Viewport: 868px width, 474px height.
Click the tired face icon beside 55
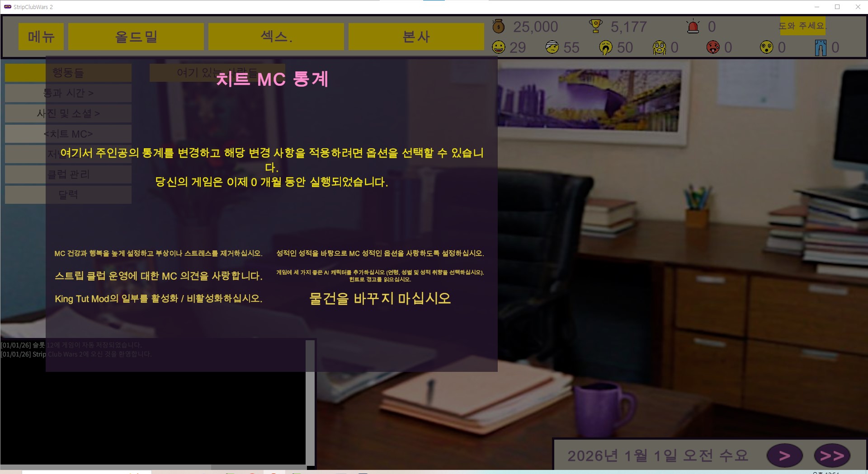(552, 47)
